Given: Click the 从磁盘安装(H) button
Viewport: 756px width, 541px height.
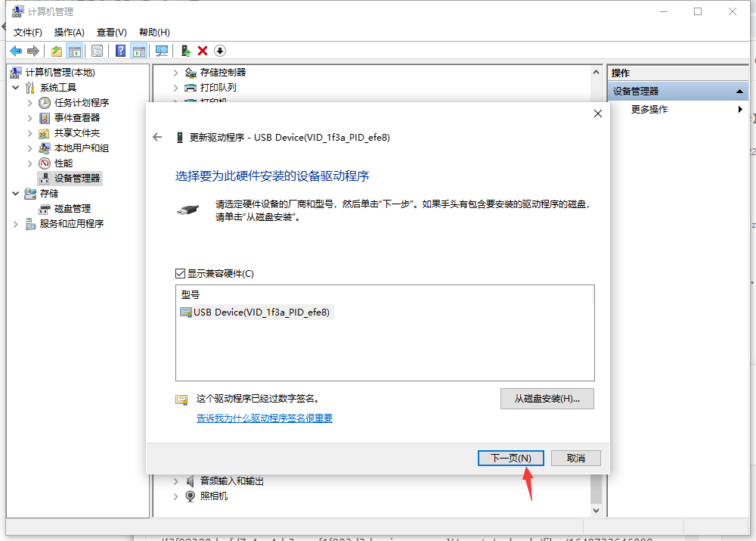Looking at the screenshot, I should point(547,399).
